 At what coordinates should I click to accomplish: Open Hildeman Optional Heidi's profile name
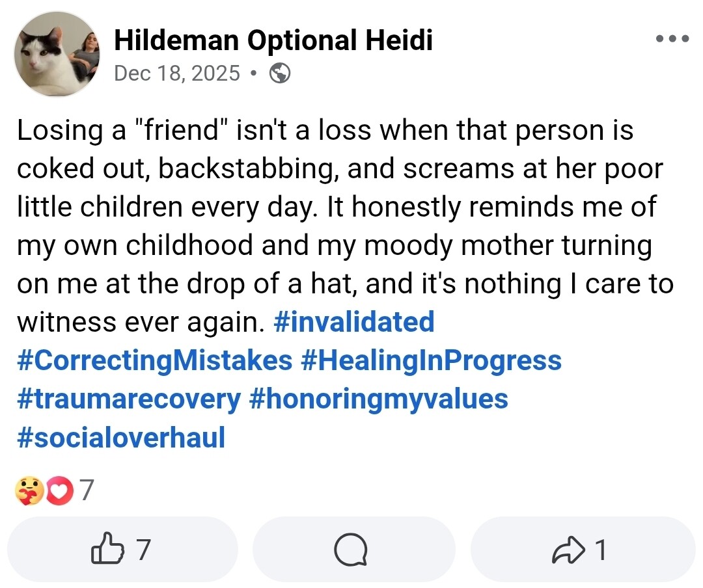pos(273,40)
